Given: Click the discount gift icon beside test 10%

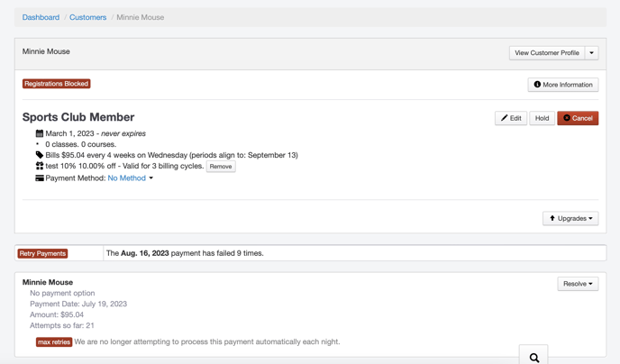Looking at the screenshot, I should 40,167.
